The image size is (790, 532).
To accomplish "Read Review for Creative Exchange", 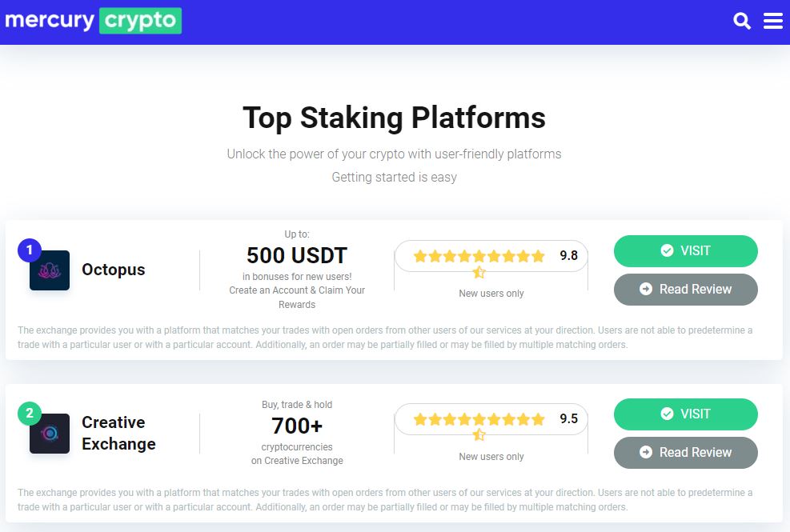I will (x=686, y=453).
